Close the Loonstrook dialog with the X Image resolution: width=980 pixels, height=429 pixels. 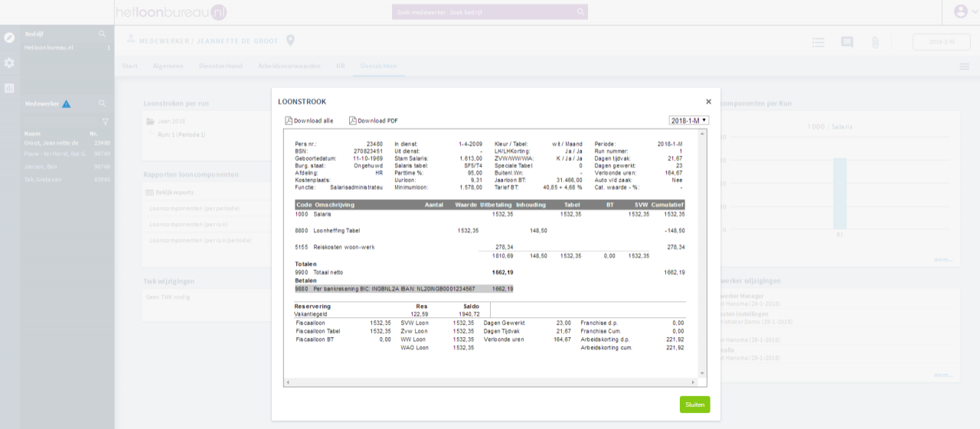click(708, 101)
